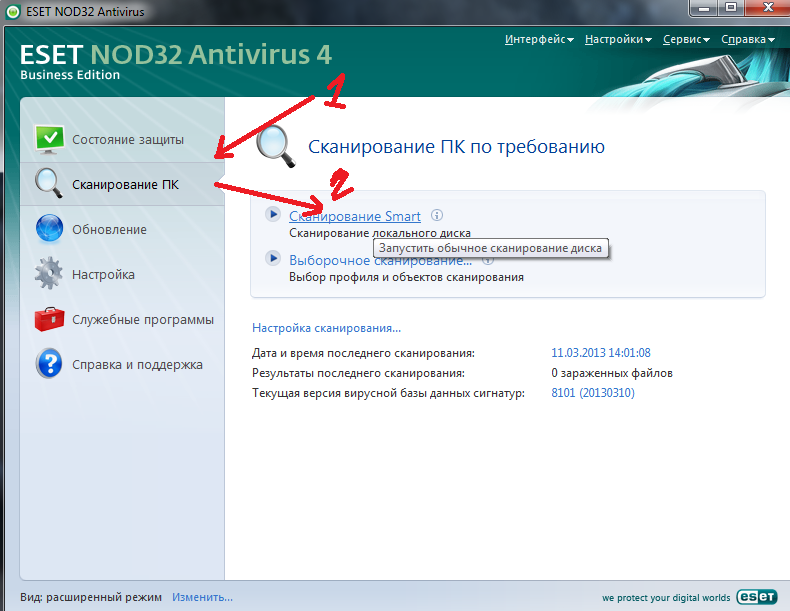Open the Настройки dropdown menu
The image size is (790, 611).
(x=618, y=39)
